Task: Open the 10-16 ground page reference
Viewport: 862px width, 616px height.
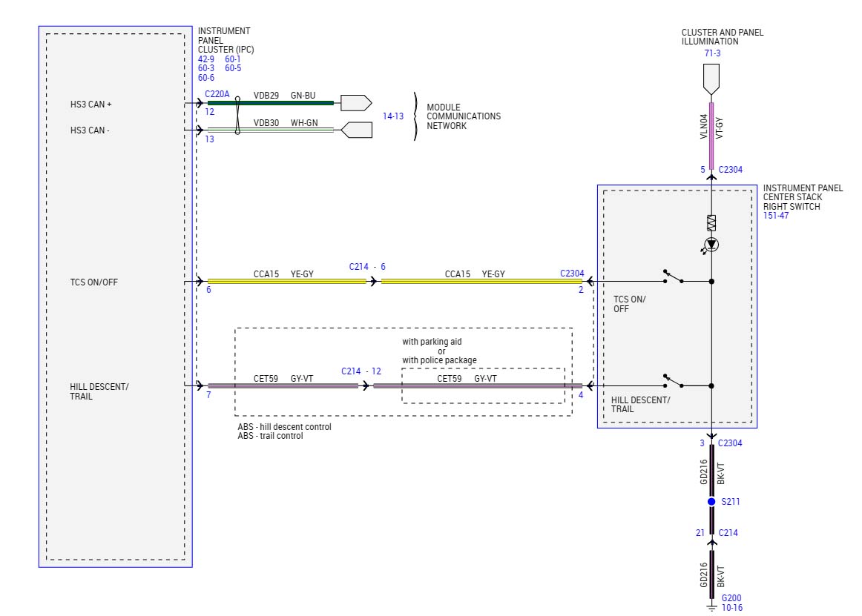Action: [x=731, y=608]
